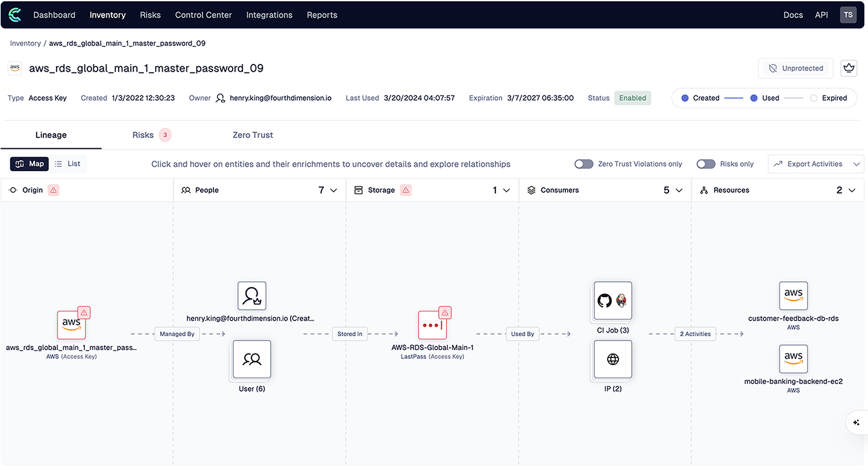Open the Reports menu
The image size is (868, 470).
322,15
